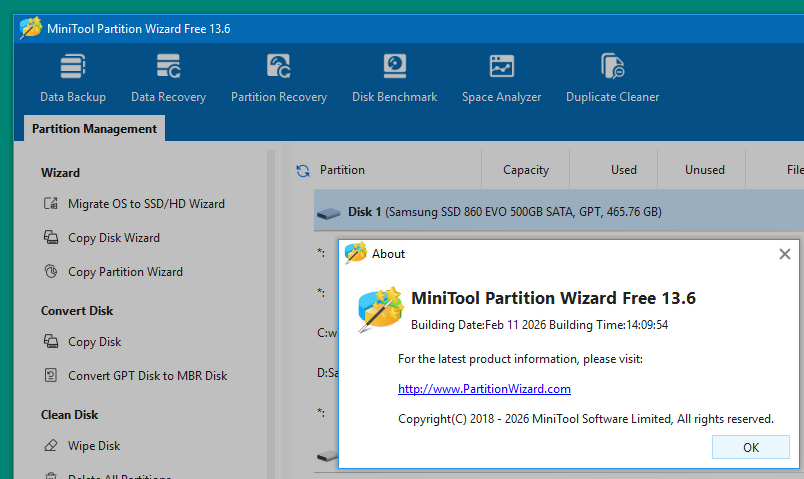Click the refresh icon beside Partition header
Viewport: 804px width, 479px height.
303,170
